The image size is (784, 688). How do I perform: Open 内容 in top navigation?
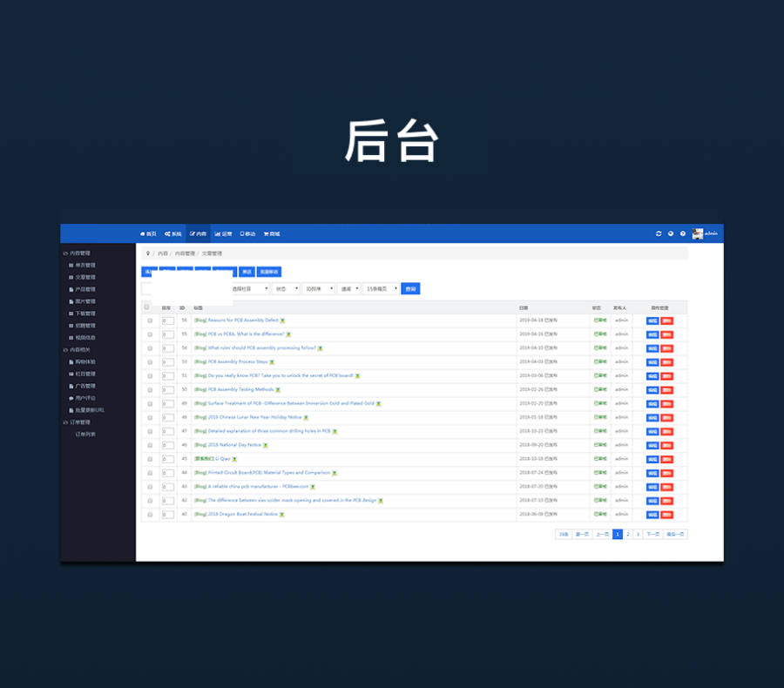point(198,234)
